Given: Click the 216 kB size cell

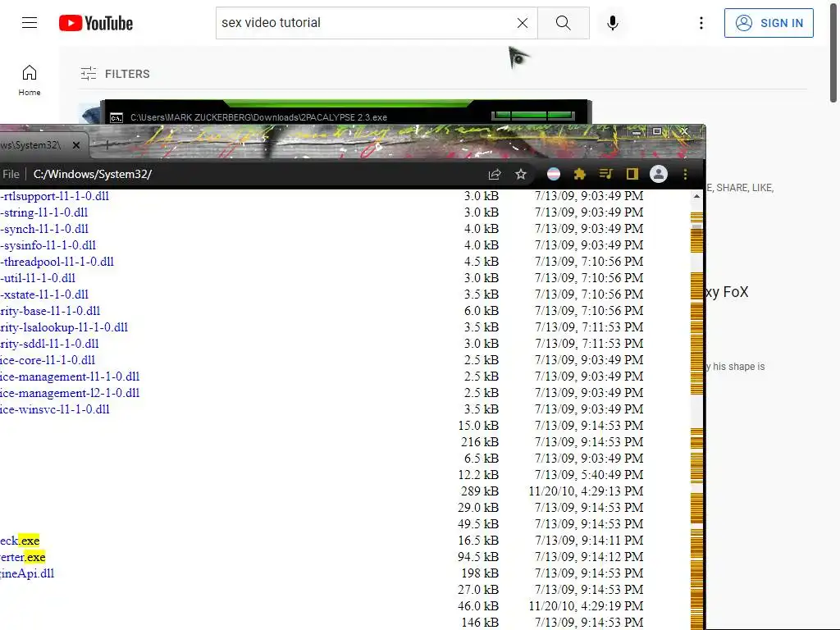Looking at the screenshot, I should 479,442.
